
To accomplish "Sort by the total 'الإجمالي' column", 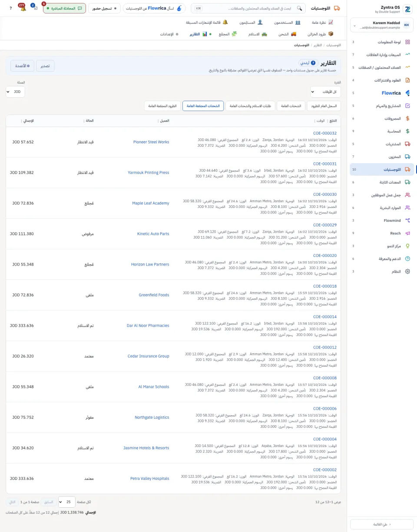I will [27, 121].
